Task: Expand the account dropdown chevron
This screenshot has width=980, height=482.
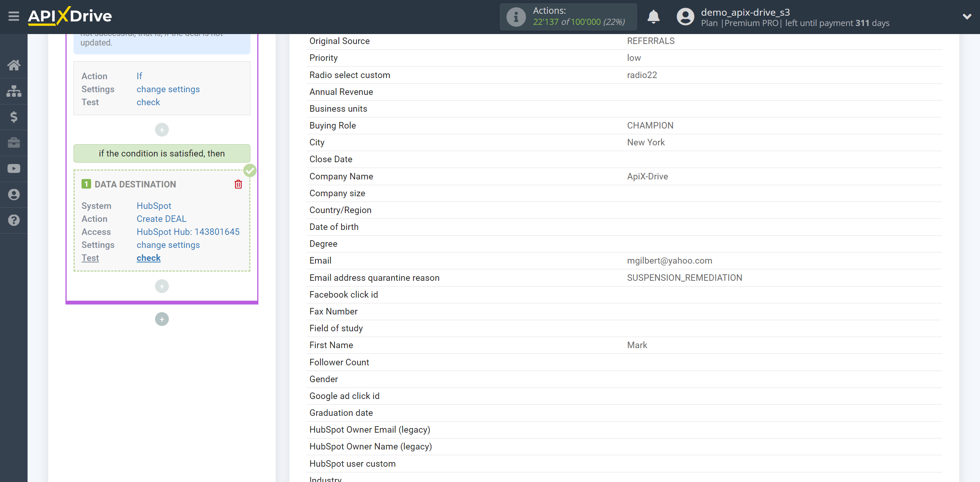Action: point(967,16)
